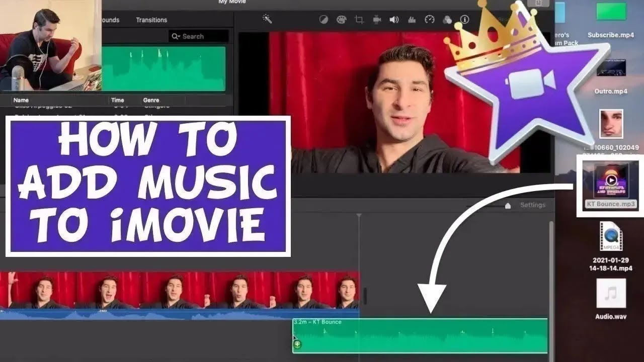Viewport: 644px width, 362px height.
Task: Select the KT Bounce.mp3 file on the desktop
Action: pyautogui.click(x=611, y=186)
